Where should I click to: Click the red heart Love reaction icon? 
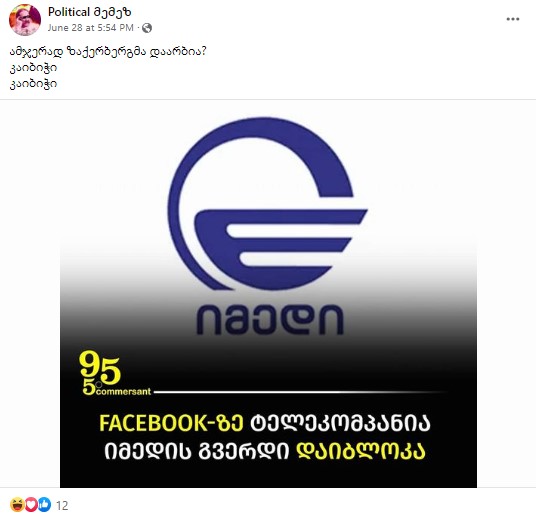click(31, 505)
